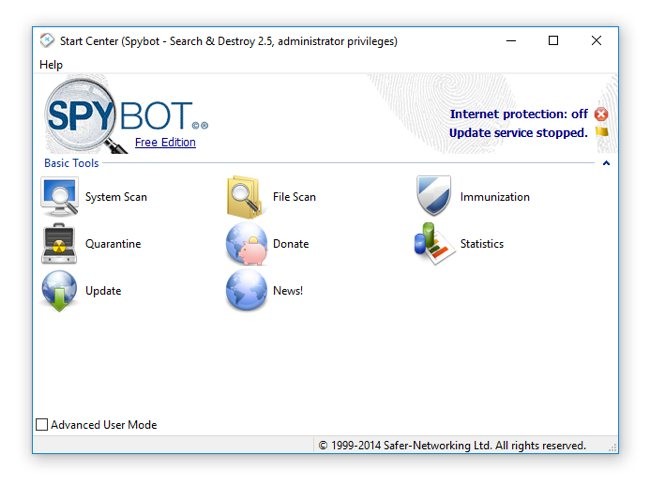Enable Advanced User Mode checkbox

click(x=42, y=425)
